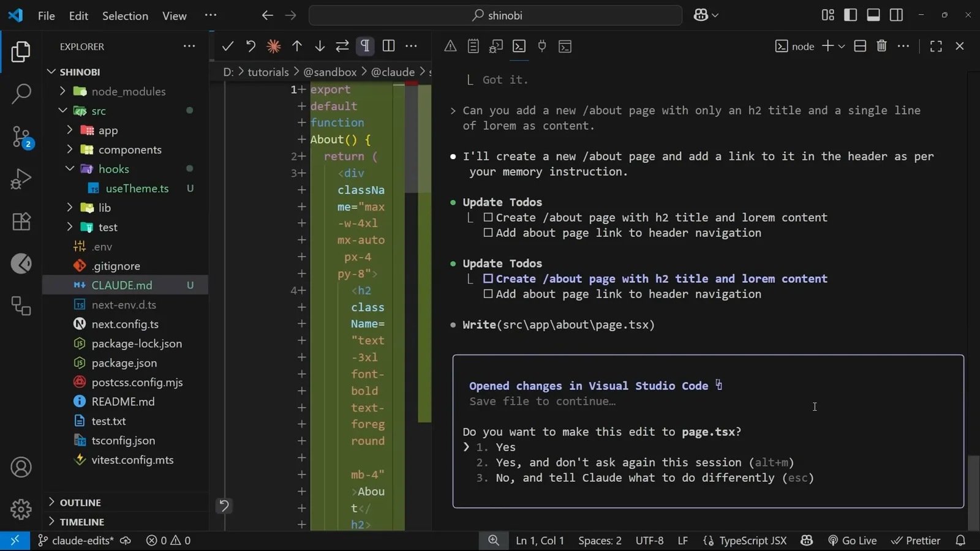
Task: Expand the components folder
Action: [x=69, y=149]
